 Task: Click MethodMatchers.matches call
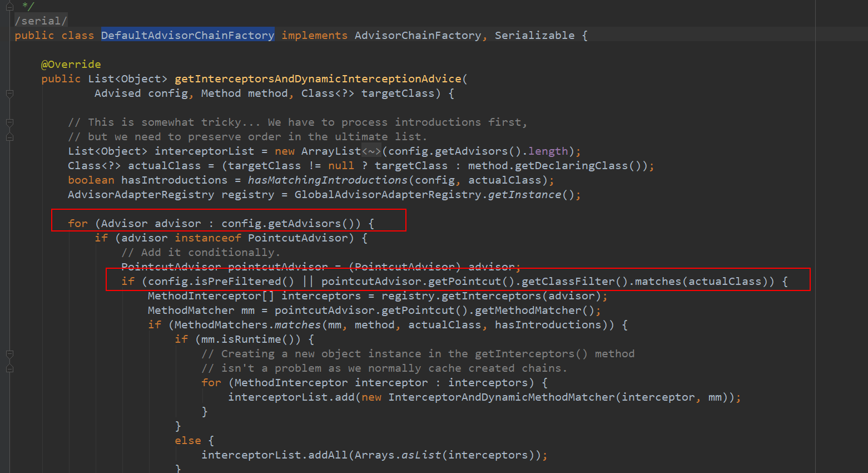[247, 324]
